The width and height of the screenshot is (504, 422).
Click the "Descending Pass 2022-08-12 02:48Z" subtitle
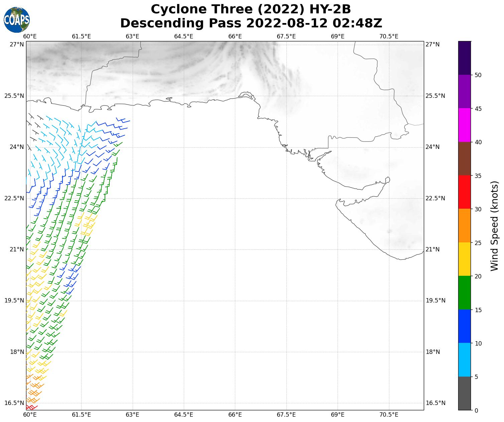point(251,23)
